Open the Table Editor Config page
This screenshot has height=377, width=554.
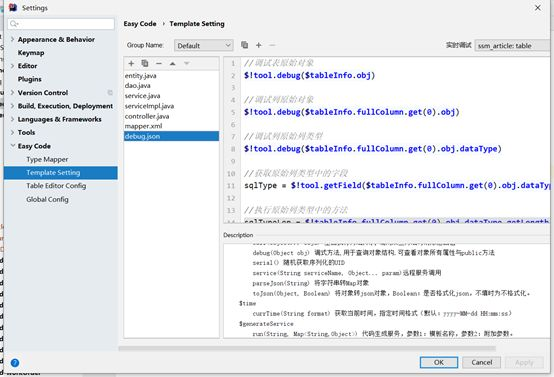click(x=56, y=186)
